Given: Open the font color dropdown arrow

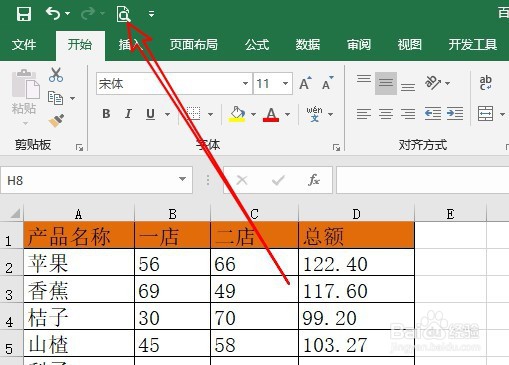Looking at the screenshot, I should (287, 114).
